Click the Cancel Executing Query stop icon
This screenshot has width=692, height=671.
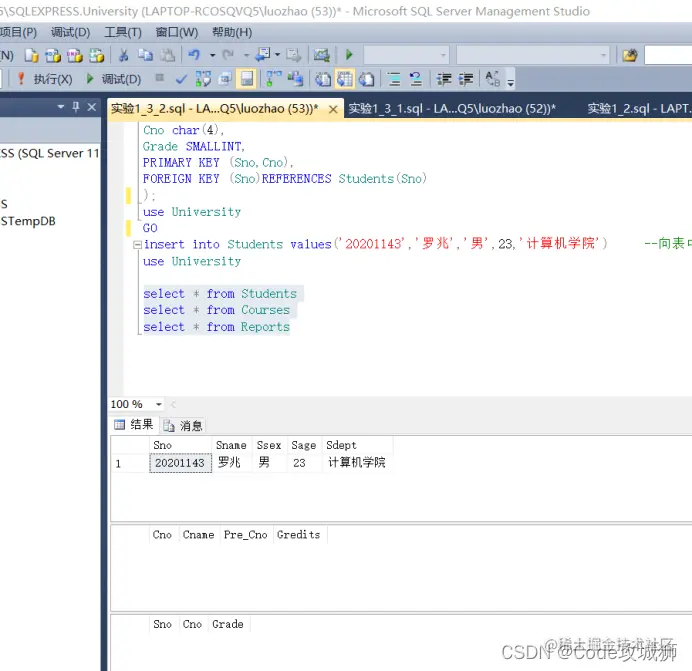160,78
